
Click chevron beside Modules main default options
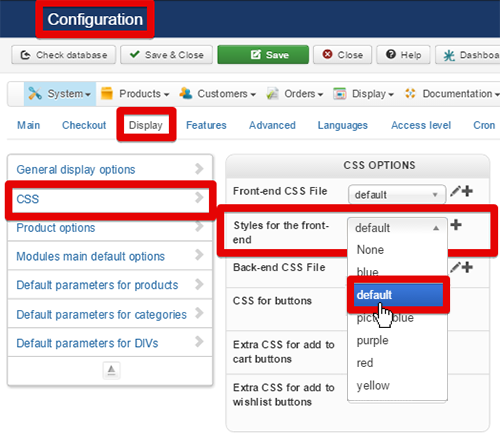pyautogui.click(x=199, y=255)
